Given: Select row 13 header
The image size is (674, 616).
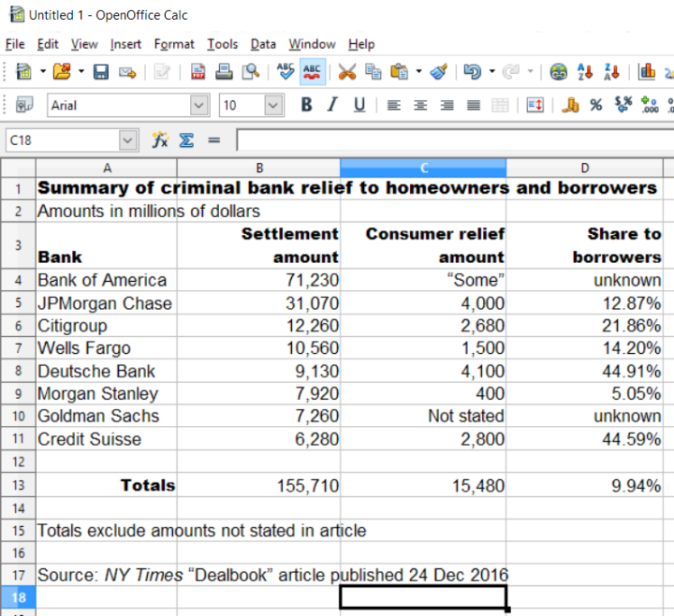Looking at the screenshot, I should point(18,485).
